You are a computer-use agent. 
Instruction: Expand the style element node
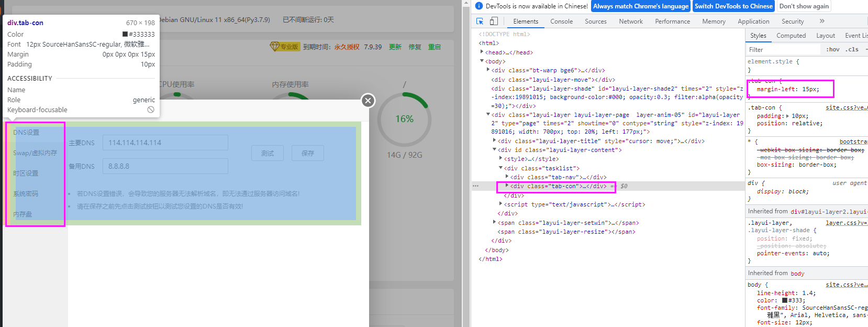click(501, 158)
